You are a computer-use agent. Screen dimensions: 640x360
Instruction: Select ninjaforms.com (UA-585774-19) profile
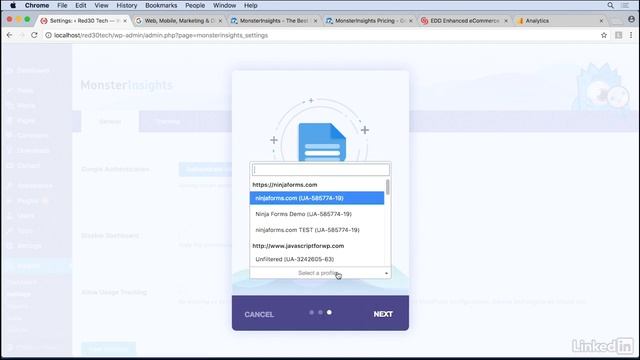click(317, 198)
